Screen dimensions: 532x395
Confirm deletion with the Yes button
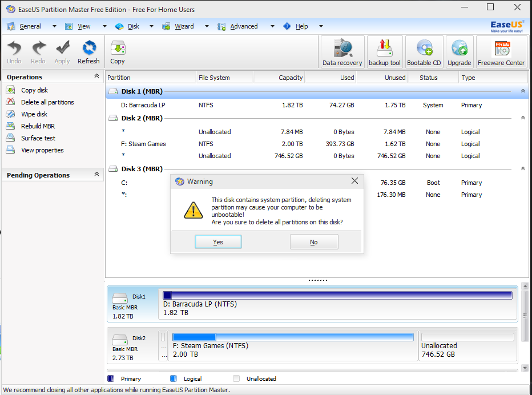tap(218, 242)
